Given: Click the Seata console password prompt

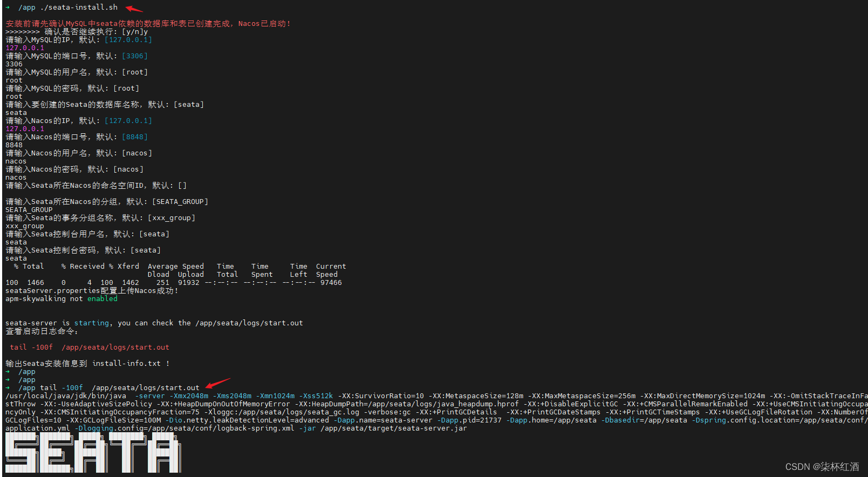Looking at the screenshot, I should click(x=83, y=250).
